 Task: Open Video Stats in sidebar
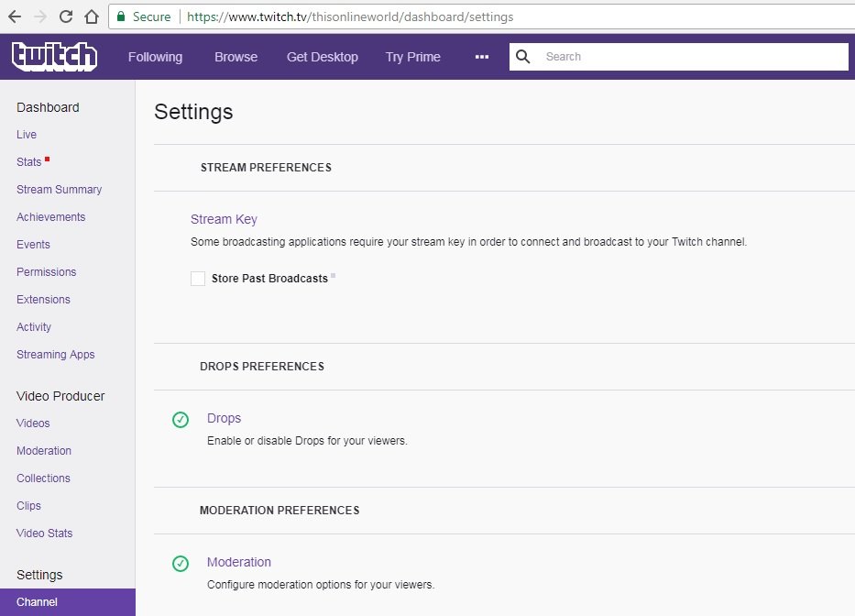pyautogui.click(x=44, y=533)
